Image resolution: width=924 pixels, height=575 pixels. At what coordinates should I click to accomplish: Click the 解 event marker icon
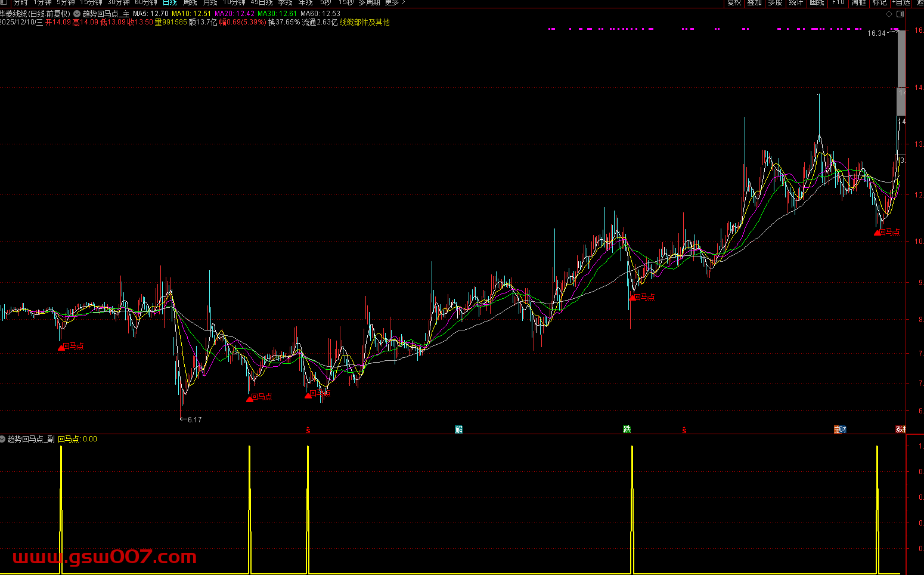click(458, 429)
